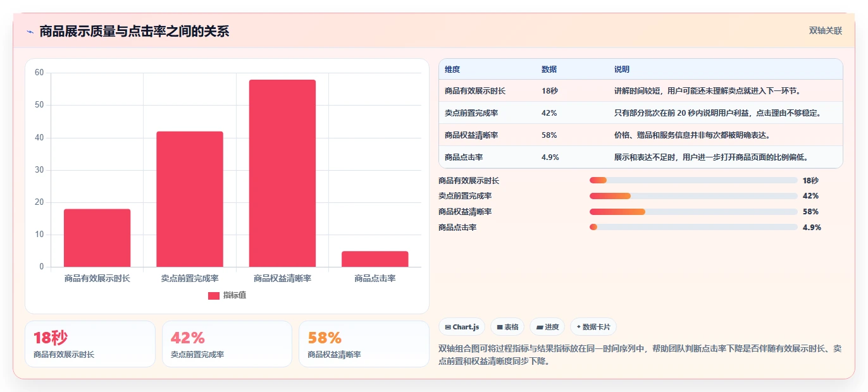Select the 数据卡片 tag
Viewport: 868px width, 392px height.
tap(593, 327)
